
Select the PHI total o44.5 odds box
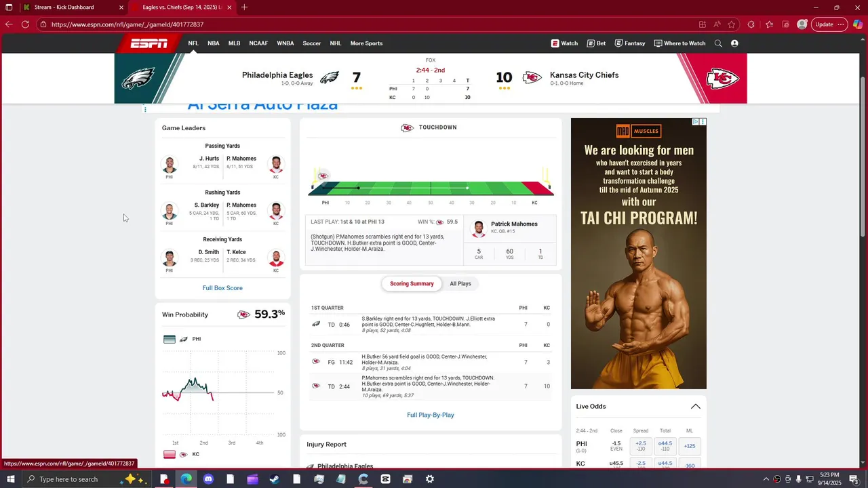click(x=665, y=446)
